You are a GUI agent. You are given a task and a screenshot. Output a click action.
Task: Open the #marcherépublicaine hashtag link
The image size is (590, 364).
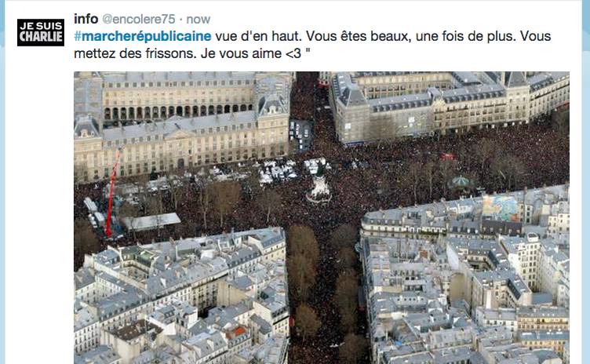pyautogui.click(x=143, y=37)
